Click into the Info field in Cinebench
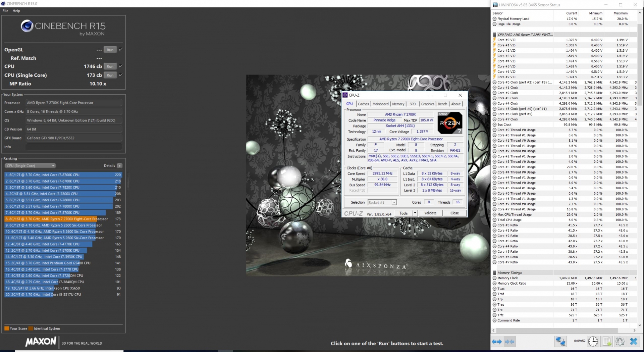The height and width of the screenshot is (352, 644). [x=74, y=147]
